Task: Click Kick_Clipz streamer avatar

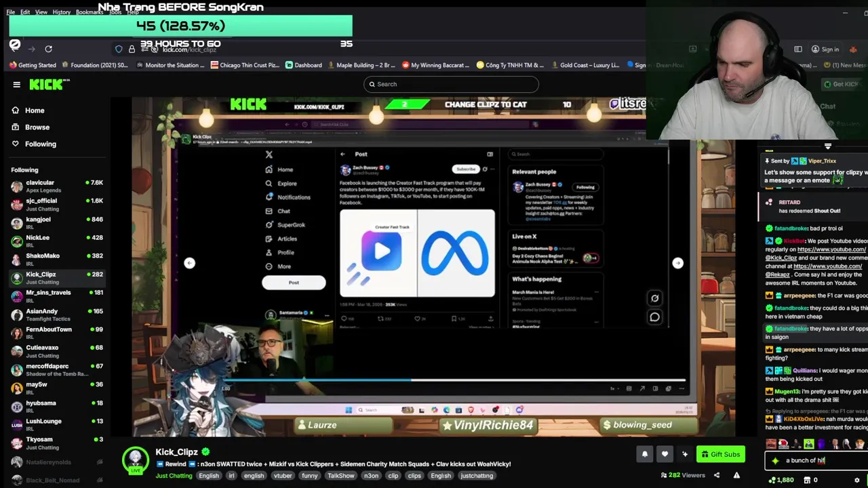Action: point(136,460)
